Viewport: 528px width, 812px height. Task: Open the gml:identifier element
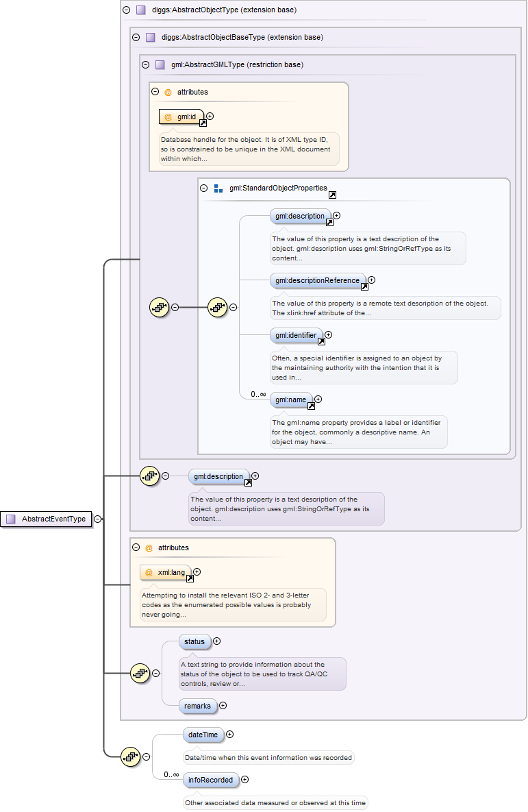[295, 335]
